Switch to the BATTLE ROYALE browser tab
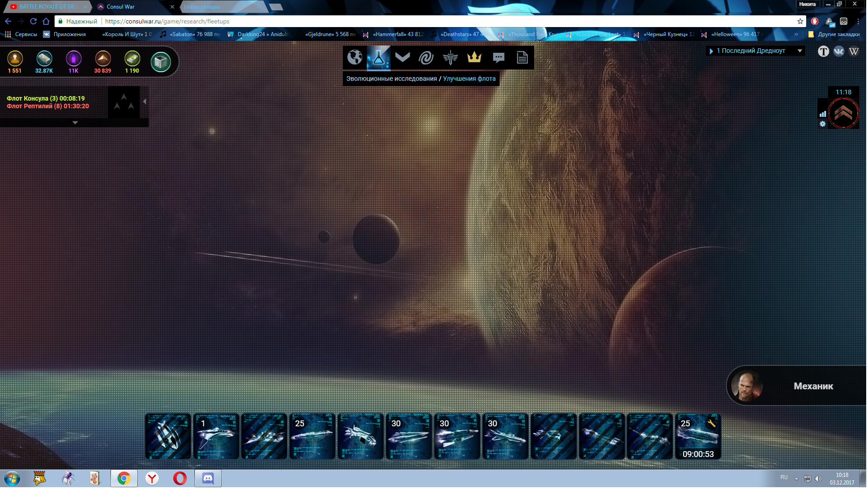This screenshot has height=489, width=868. point(49,7)
